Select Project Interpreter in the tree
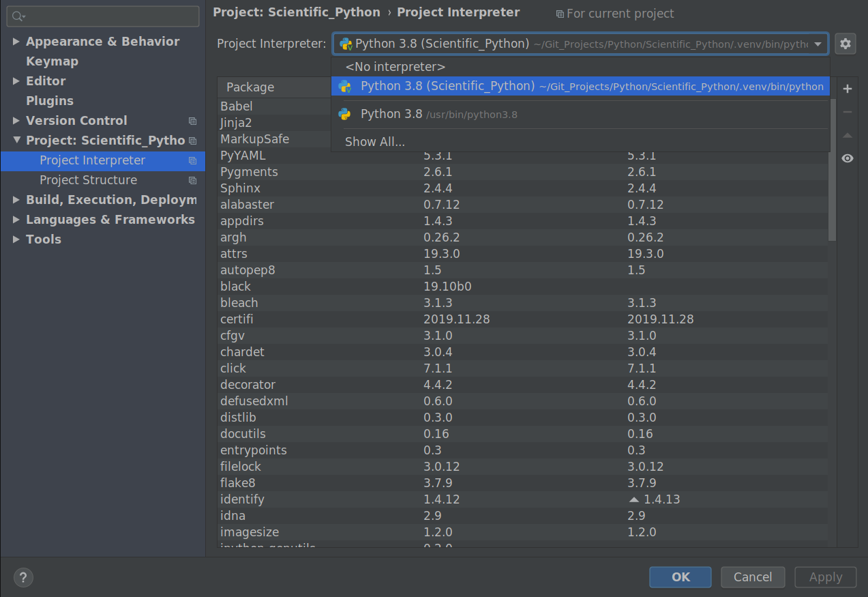The image size is (868, 597). (x=103, y=160)
